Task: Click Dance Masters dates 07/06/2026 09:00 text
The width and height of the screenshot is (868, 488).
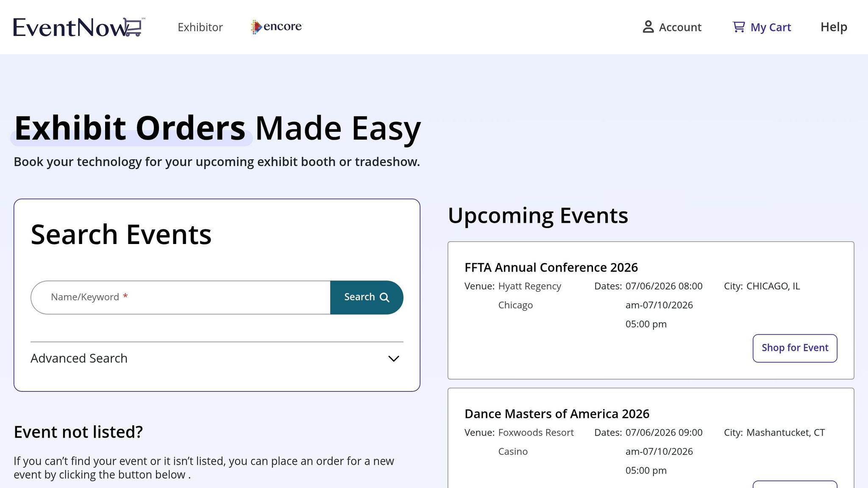Action: 664,433
